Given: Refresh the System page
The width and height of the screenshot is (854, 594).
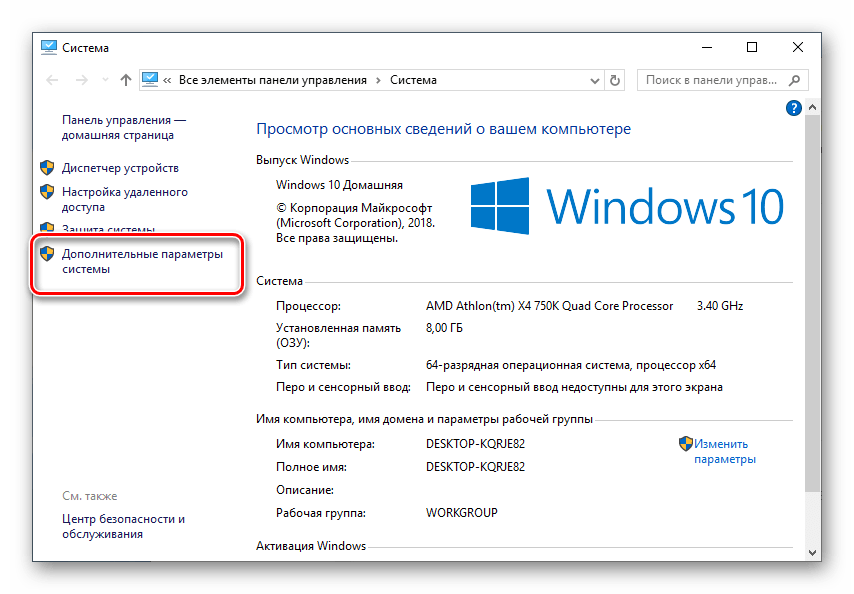Looking at the screenshot, I should [x=615, y=80].
